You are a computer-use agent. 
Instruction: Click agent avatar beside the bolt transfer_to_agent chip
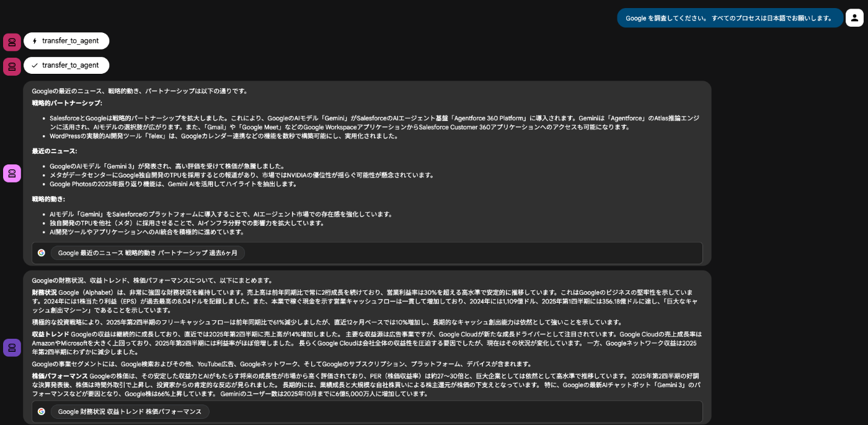coord(12,42)
